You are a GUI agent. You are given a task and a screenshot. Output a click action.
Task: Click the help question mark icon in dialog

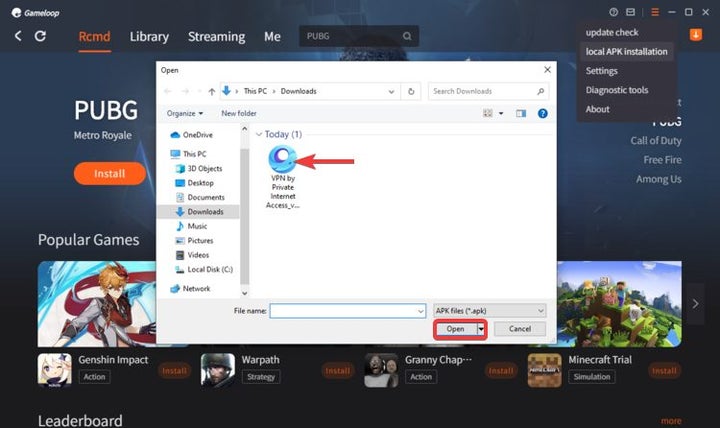[x=543, y=113]
